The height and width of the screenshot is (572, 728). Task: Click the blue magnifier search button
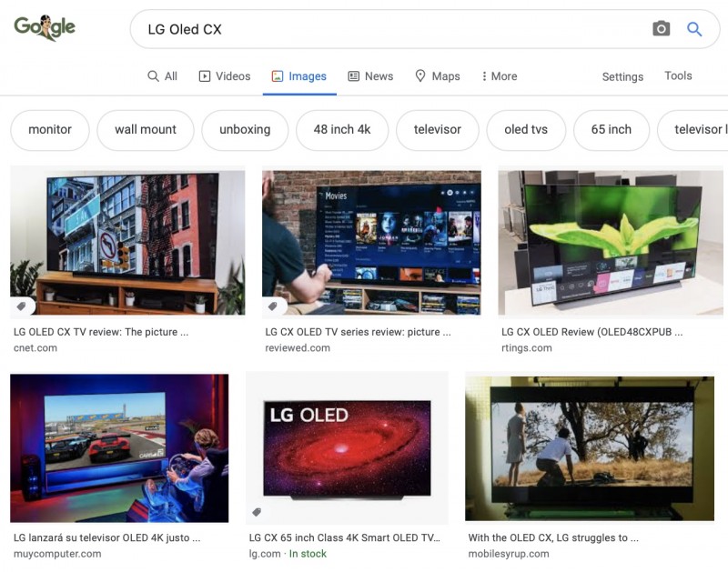(694, 29)
